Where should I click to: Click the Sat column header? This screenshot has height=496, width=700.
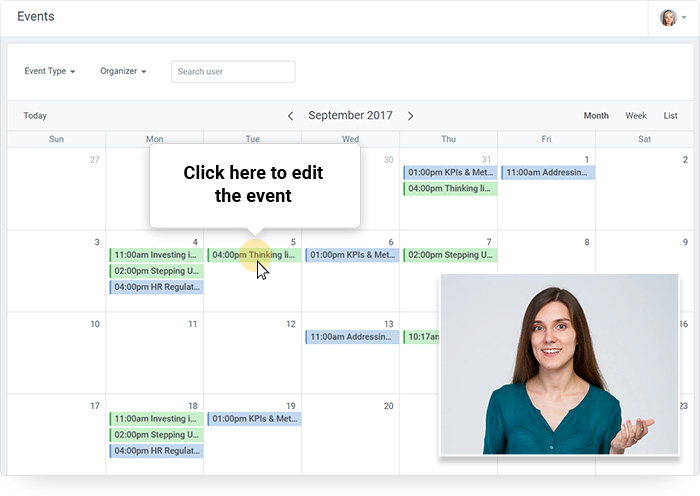[x=644, y=139]
